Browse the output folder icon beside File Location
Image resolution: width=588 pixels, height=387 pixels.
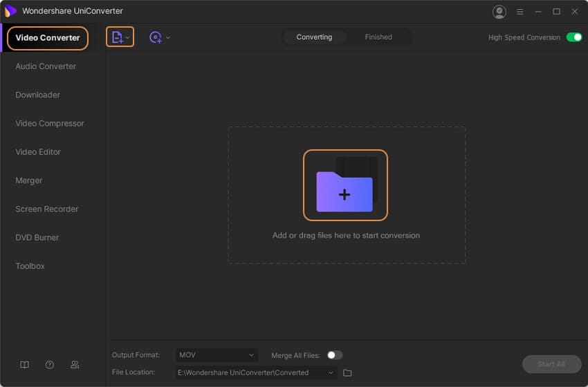click(x=347, y=372)
